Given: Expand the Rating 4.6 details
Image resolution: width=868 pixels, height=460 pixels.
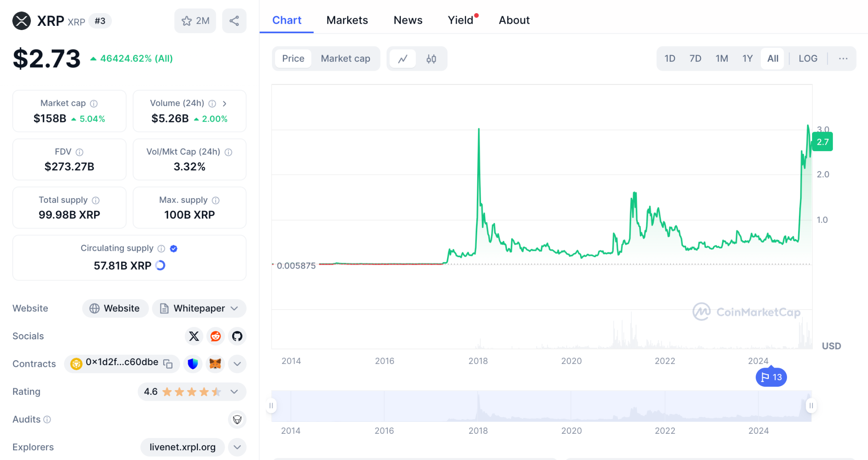Looking at the screenshot, I should [x=192, y=392].
